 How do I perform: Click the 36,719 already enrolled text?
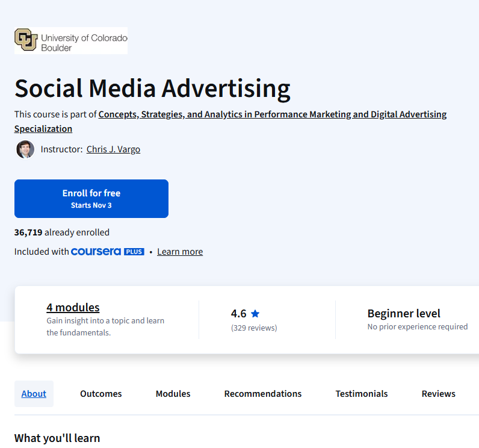point(62,232)
